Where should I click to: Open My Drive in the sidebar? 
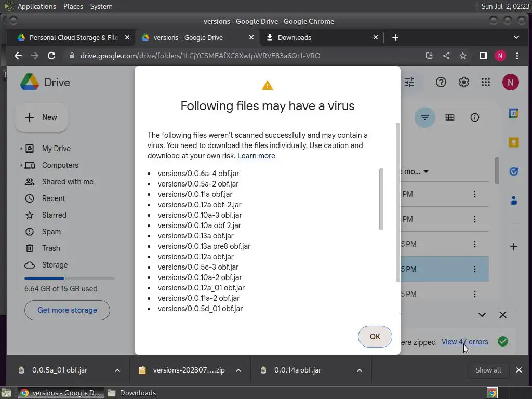[56, 148]
